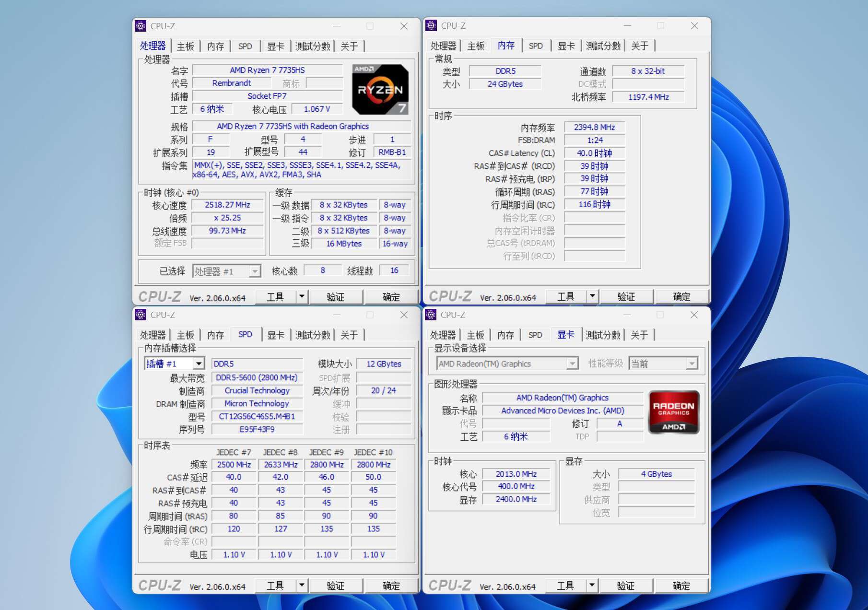Expand 工具 arrow in SPD window
Screen dimensions: 868x610
(x=302, y=586)
